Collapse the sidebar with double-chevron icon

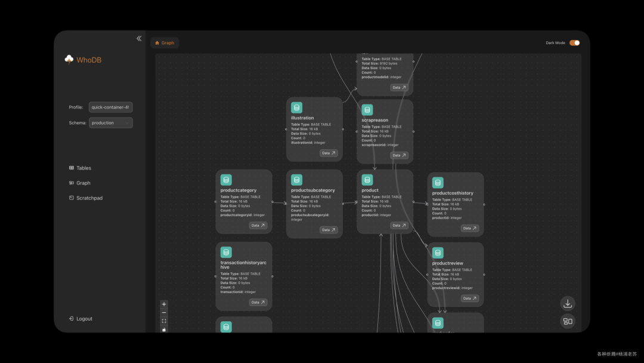point(139,38)
